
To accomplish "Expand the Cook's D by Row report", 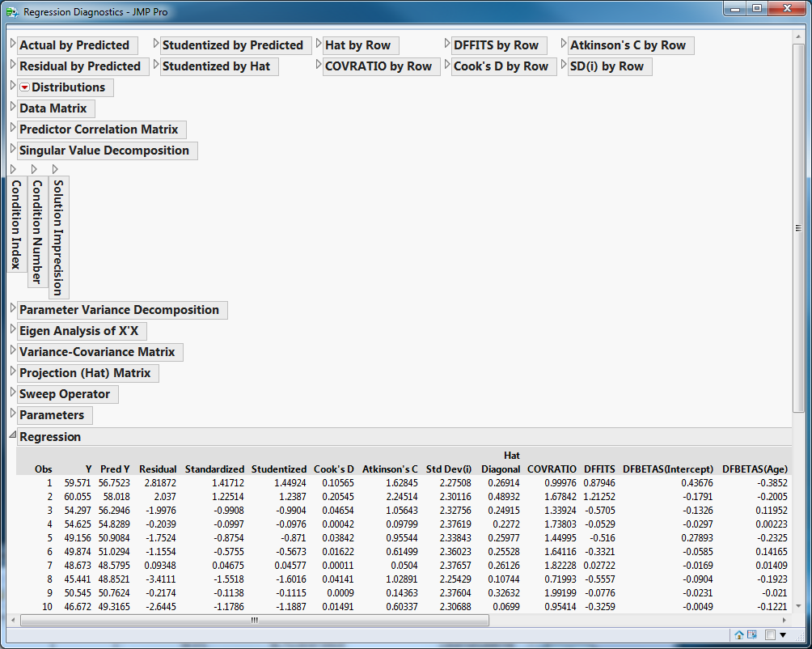I will (x=447, y=66).
